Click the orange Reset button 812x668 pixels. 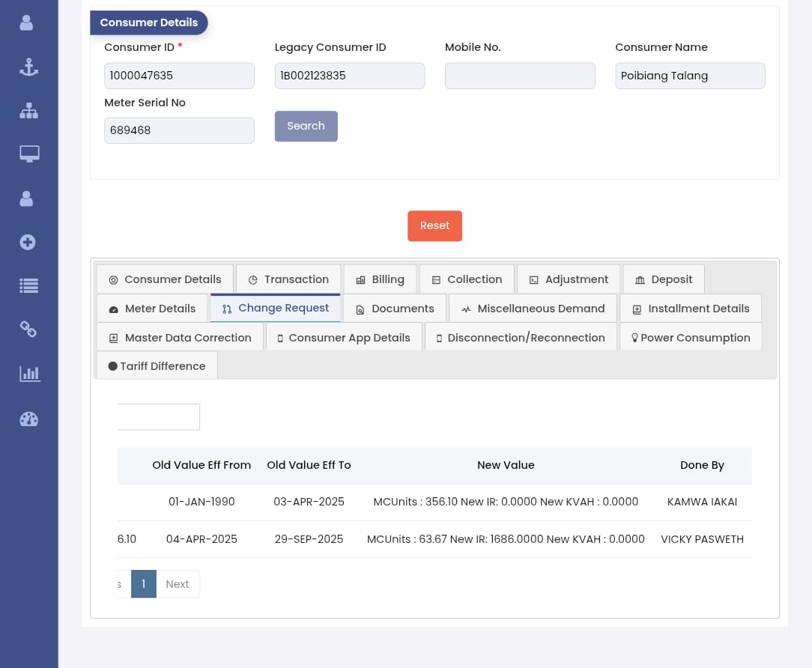[x=434, y=226]
